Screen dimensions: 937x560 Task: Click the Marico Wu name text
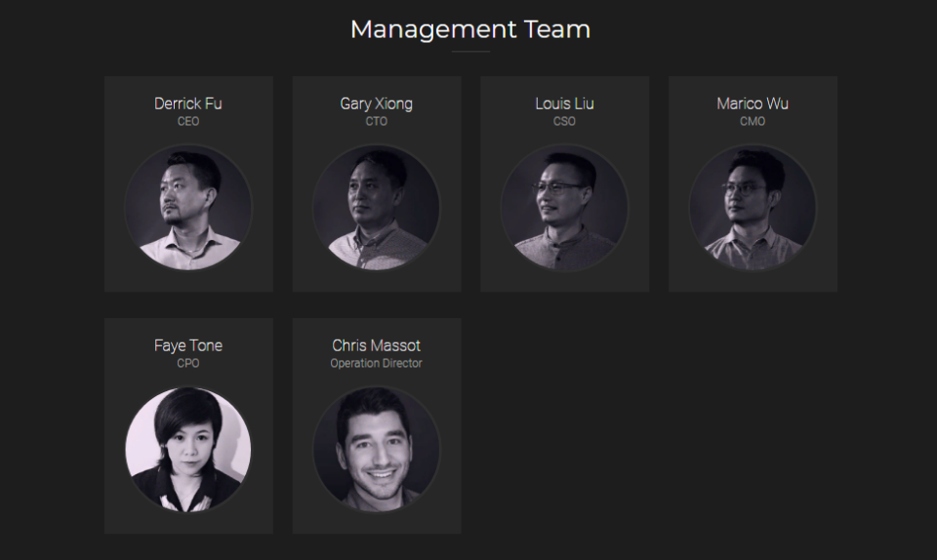[x=753, y=103]
